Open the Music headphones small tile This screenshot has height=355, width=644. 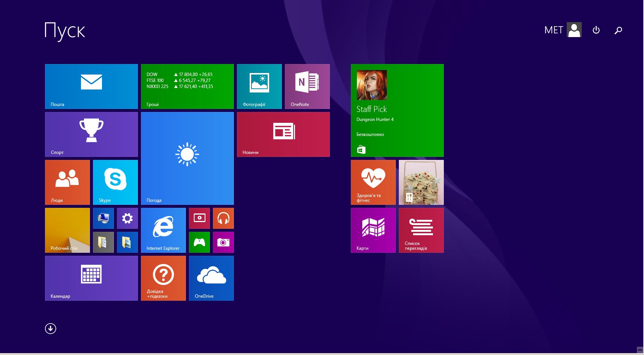[x=223, y=218]
